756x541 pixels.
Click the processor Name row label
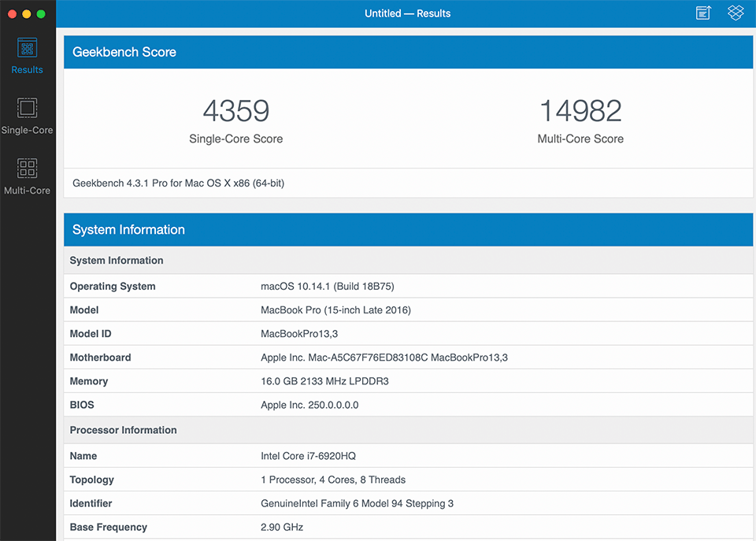(x=83, y=456)
